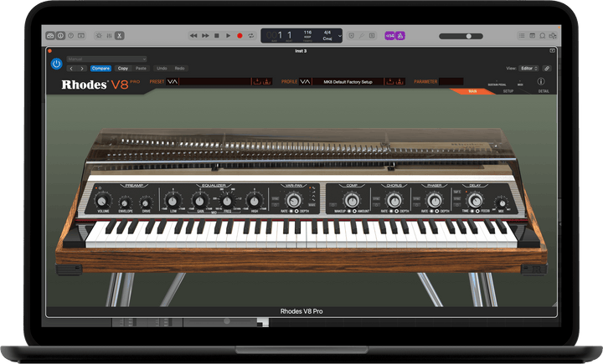Viewport: 603px width, 364px height.
Task: Click the second PROFILE save-as icon
Action: [400, 81]
